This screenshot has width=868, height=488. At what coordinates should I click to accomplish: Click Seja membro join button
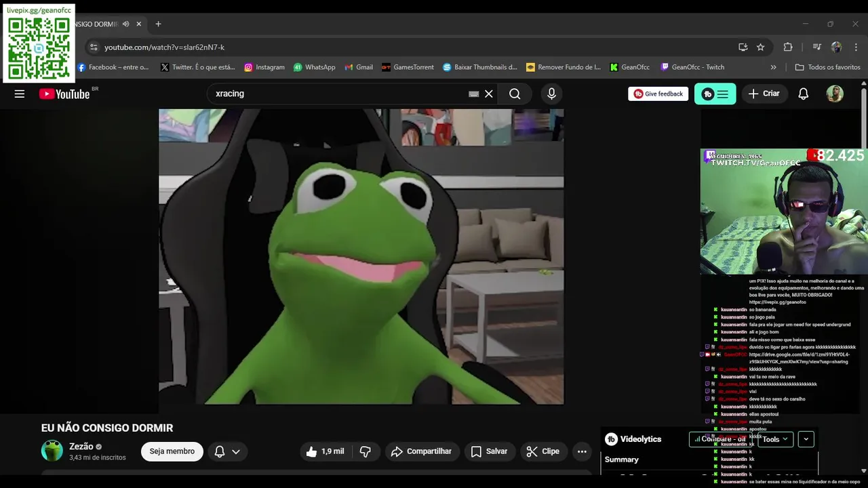pos(172,451)
